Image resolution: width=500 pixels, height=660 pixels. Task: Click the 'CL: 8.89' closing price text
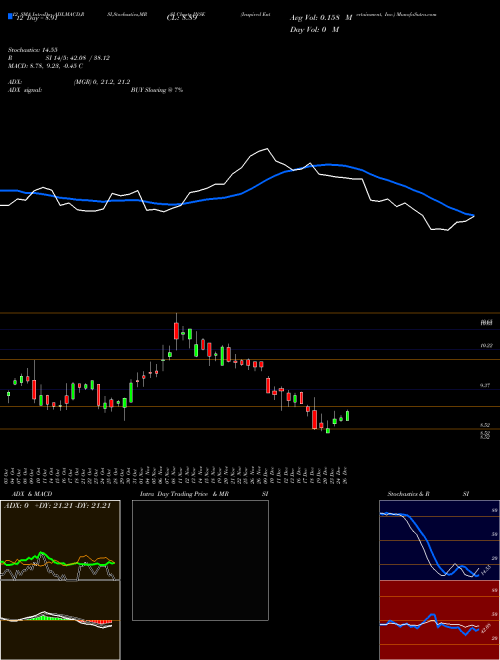coord(182,18)
